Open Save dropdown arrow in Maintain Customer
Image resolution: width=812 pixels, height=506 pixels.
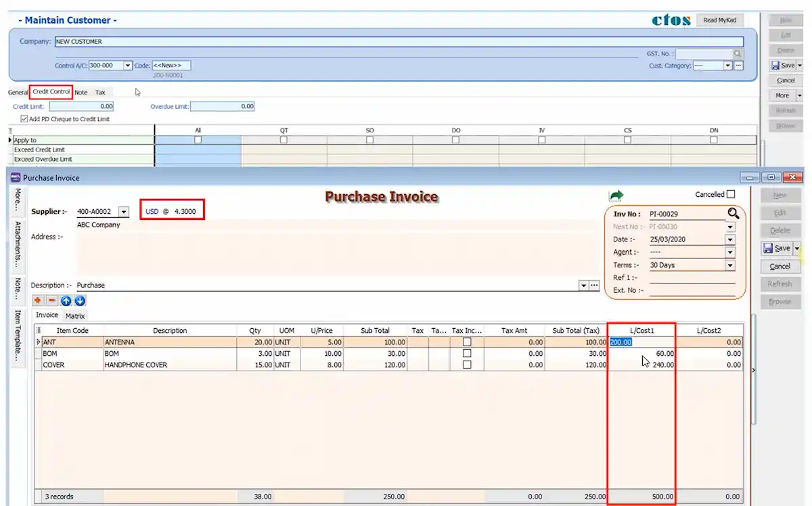(800, 66)
